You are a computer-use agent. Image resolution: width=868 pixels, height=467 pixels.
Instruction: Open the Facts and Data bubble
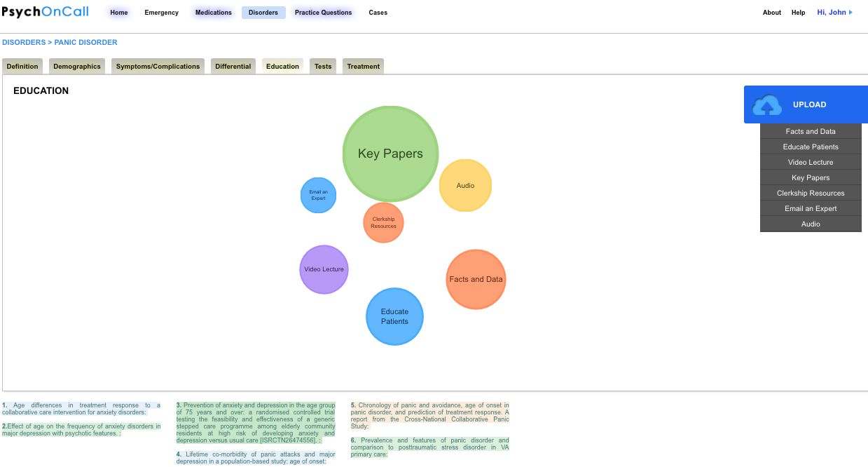pos(476,279)
